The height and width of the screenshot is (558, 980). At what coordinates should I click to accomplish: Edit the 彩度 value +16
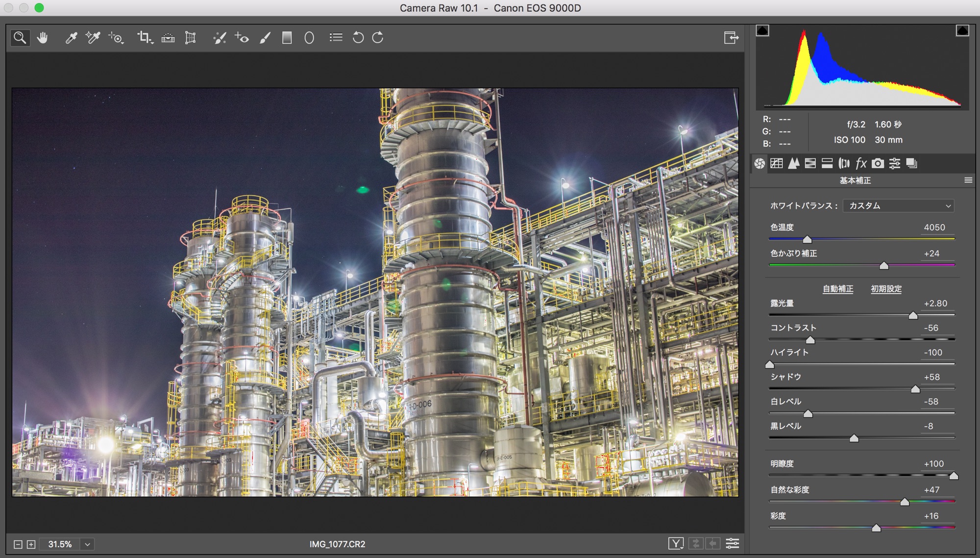937,516
